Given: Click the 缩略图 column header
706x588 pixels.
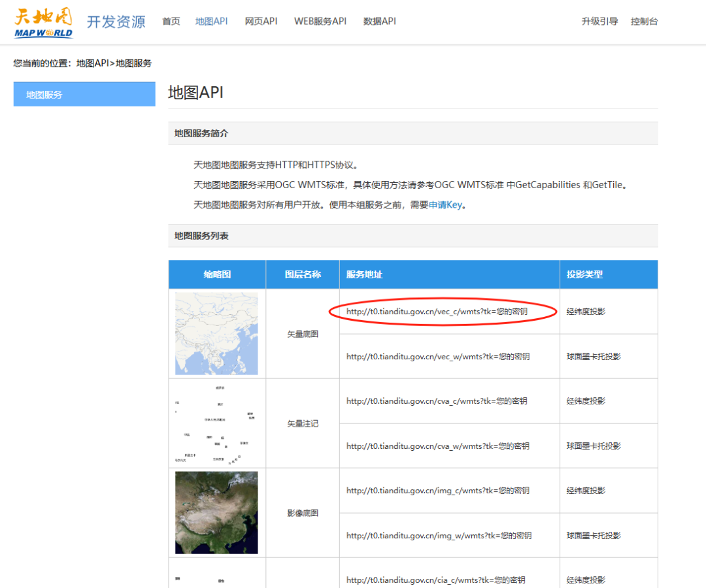Looking at the screenshot, I should tap(217, 274).
